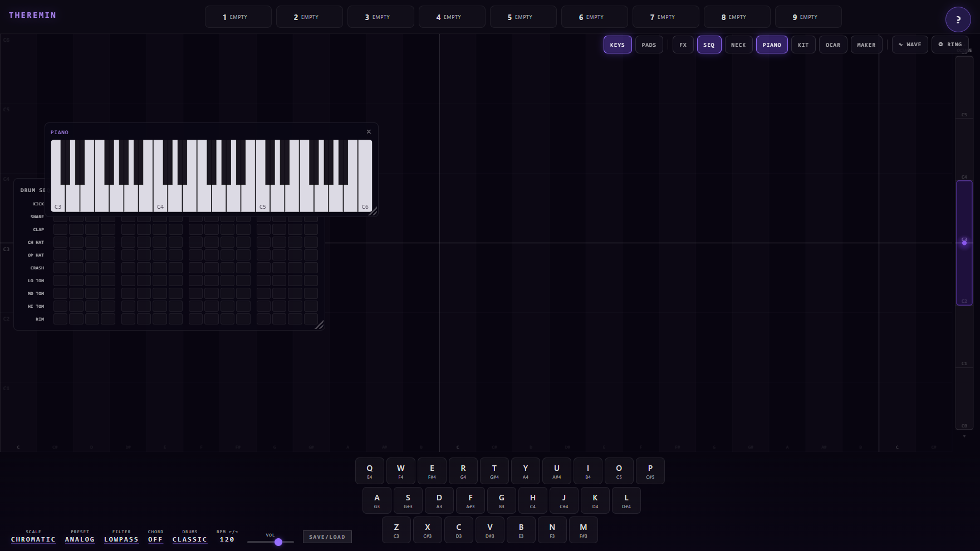Trigger the S key pad for G#3
This screenshot has width=980, height=551.
pos(408,500)
